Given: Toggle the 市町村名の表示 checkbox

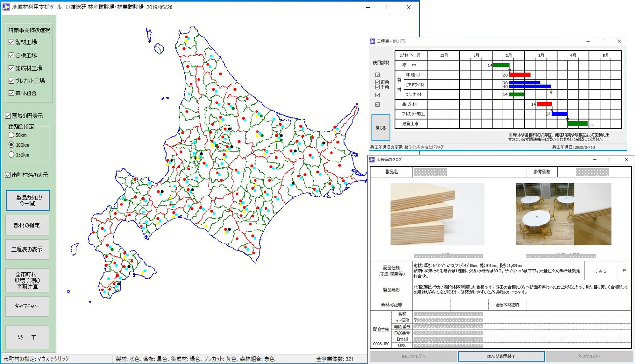Looking at the screenshot, I should coord(8,175).
